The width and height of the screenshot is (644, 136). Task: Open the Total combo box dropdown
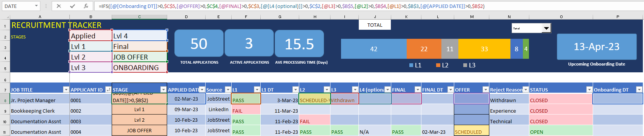click(546, 28)
